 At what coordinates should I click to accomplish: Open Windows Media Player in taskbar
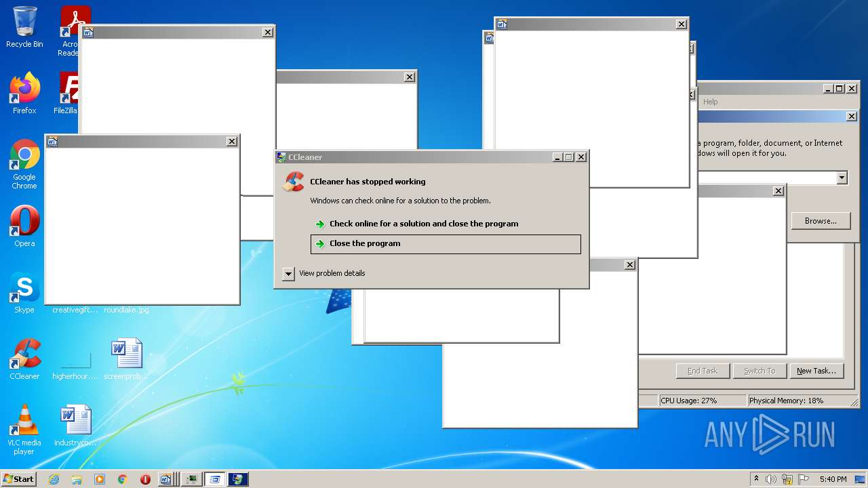100,479
